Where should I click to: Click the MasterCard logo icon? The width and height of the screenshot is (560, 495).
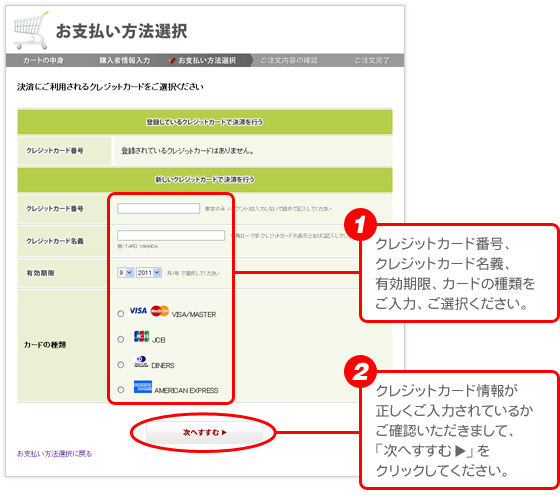[160, 311]
